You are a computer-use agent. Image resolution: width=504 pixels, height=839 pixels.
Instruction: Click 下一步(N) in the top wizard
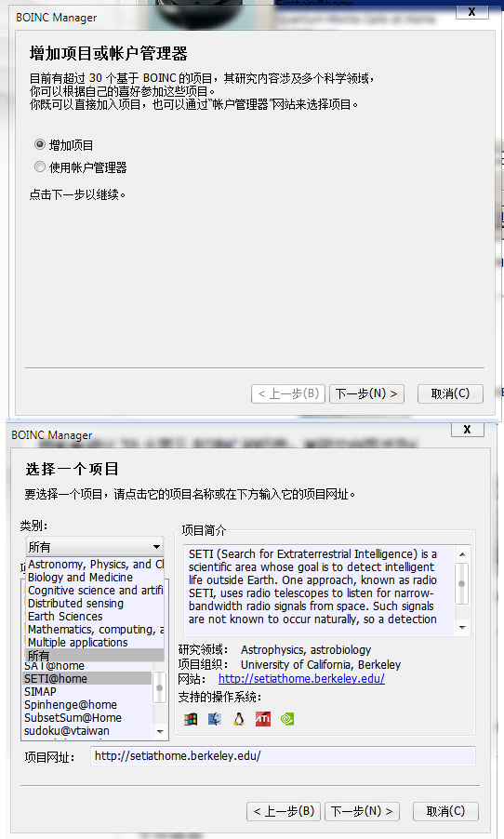coord(366,393)
